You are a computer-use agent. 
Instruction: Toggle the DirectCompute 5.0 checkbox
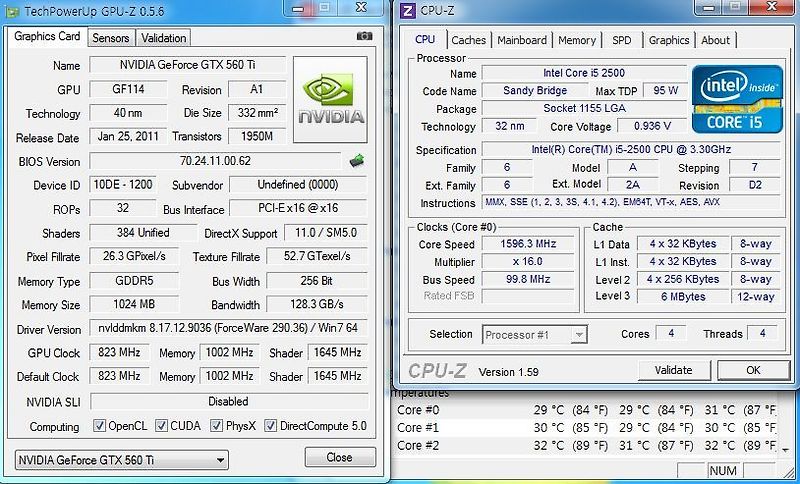click(x=270, y=425)
